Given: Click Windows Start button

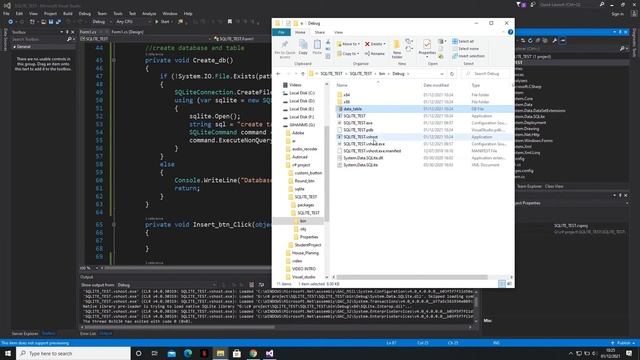Looking at the screenshot, I should [8, 353].
